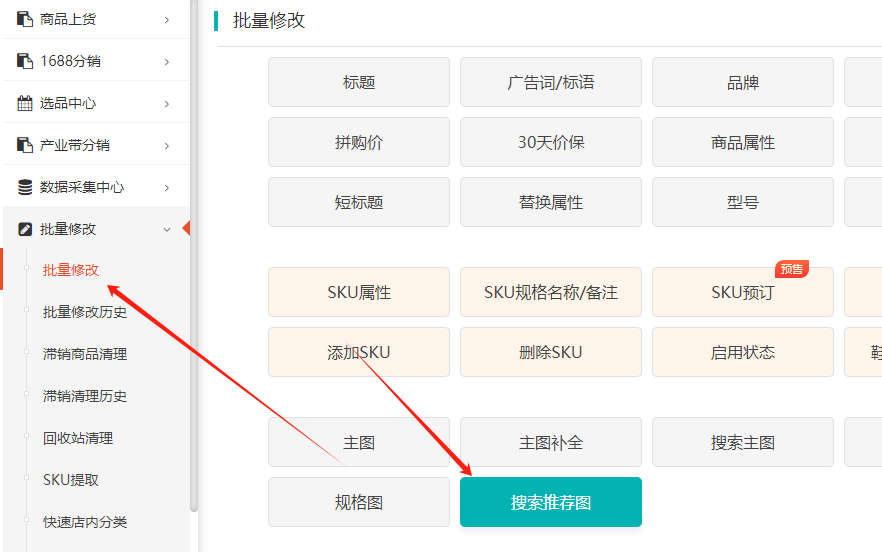This screenshot has height=552, width=882.
Task: Open 批量修改历史 submenu item
Action: point(85,312)
